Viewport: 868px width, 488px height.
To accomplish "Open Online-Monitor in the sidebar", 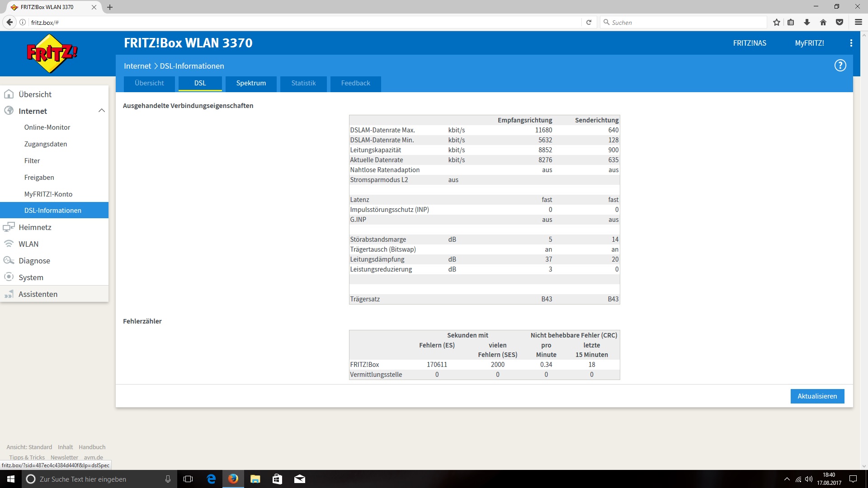I will (47, 127).
